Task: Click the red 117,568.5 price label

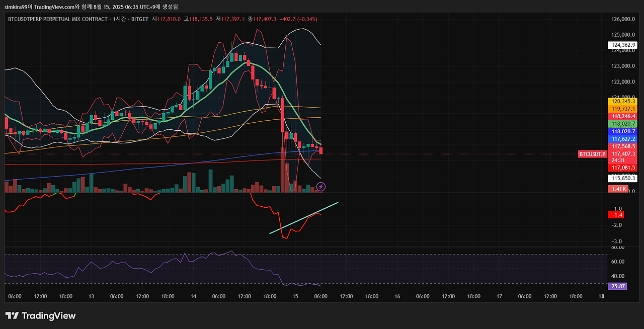Action: click(623, 146)
